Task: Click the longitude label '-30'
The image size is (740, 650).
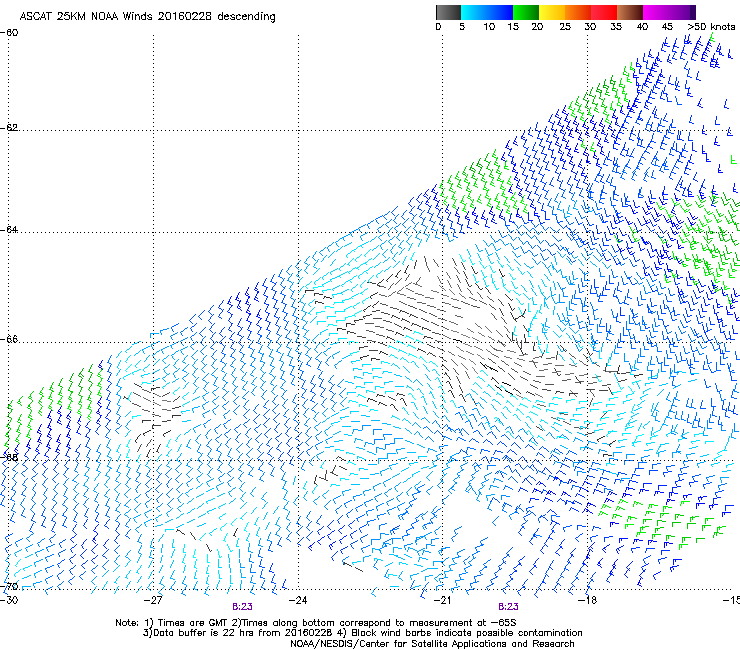Action: pos(9,600)
